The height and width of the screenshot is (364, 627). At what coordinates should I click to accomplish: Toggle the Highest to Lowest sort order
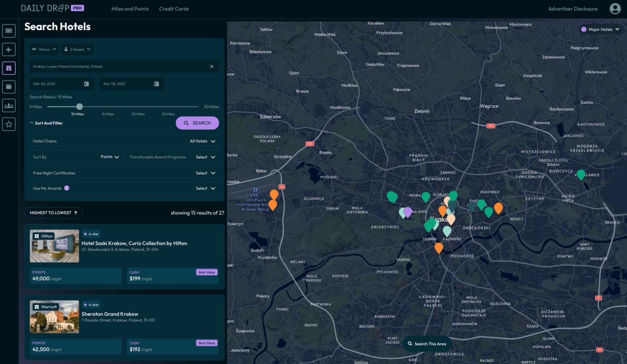point(53,213)
